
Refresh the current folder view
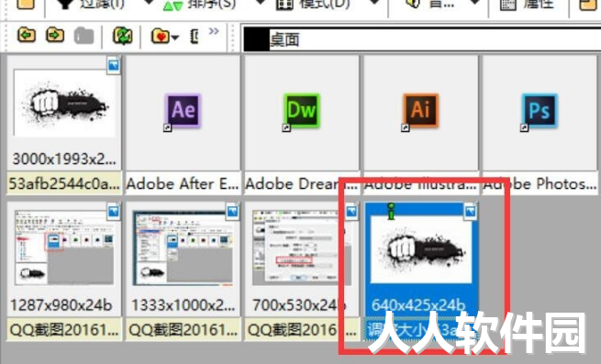(123, 36)
